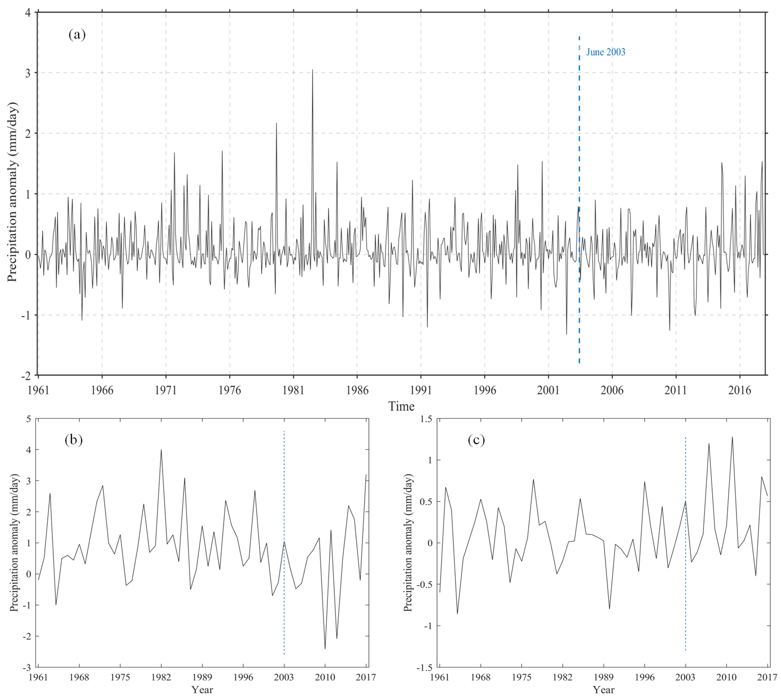Click the 'Year' axis title under panel (b)
Screen dimensions: 781x700
tap(202, 690)
